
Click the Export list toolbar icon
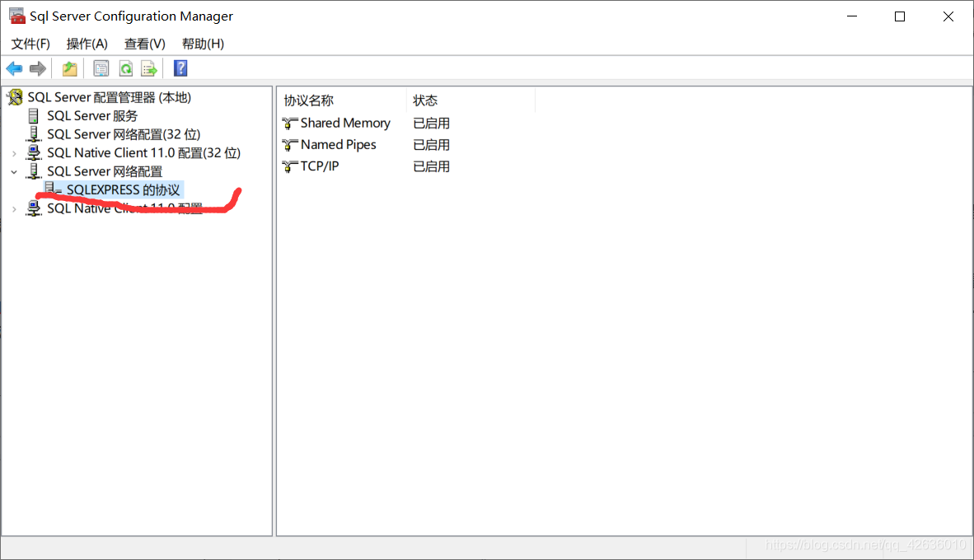(150, 68)
